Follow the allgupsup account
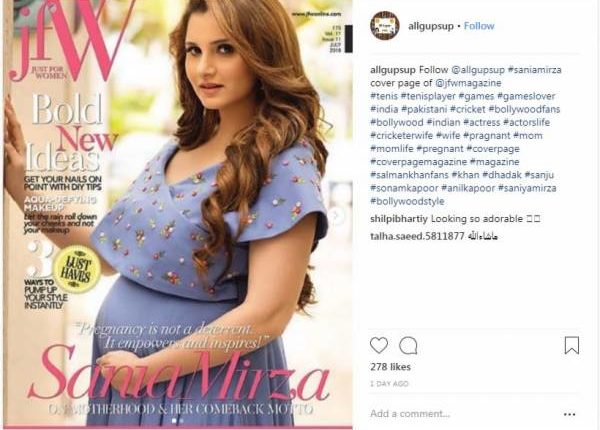 [479, 26]
